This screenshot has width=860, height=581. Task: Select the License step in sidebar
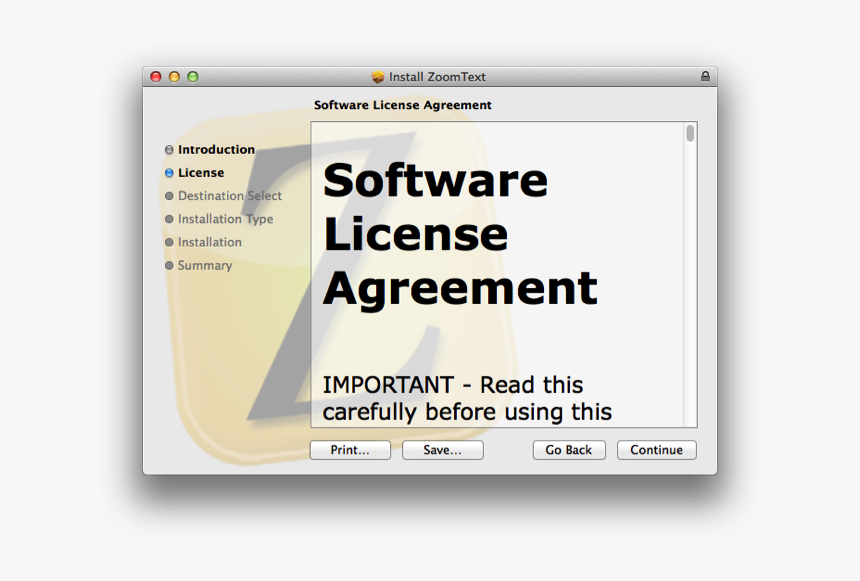201,172
